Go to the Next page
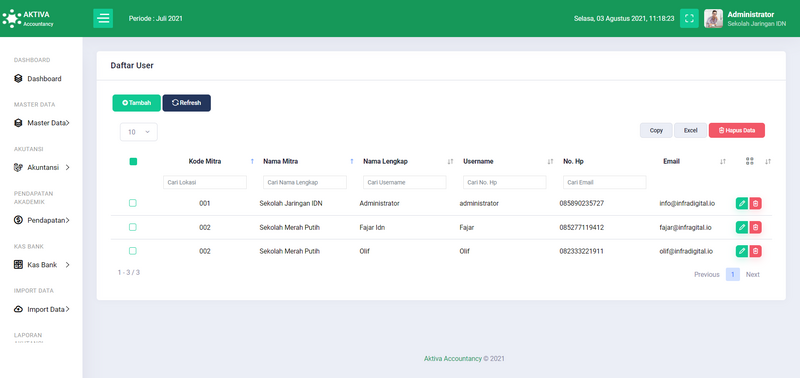The width and height of the screenshot is (800, 378). [753, 274]
